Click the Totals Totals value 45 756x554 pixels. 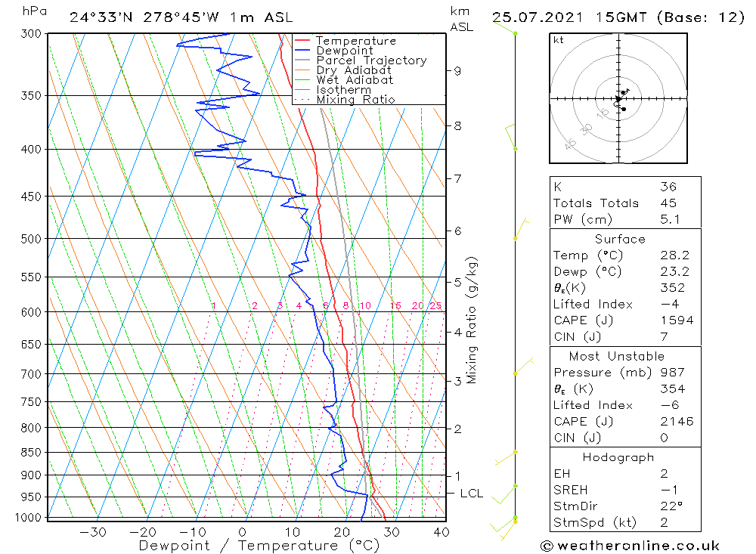click(669, 203)
